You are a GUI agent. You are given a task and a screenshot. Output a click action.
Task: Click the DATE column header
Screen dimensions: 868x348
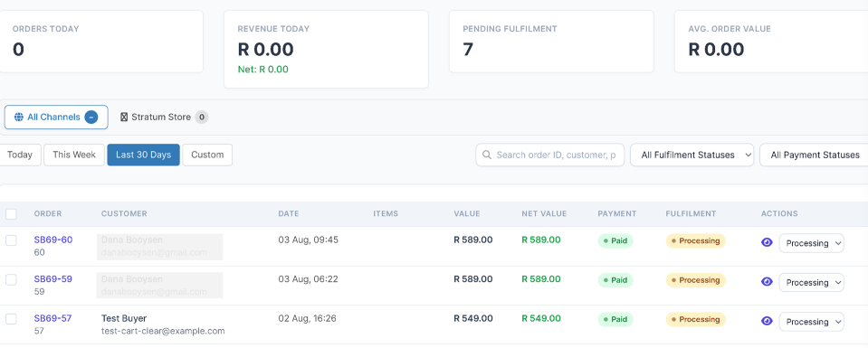point(289,213)
